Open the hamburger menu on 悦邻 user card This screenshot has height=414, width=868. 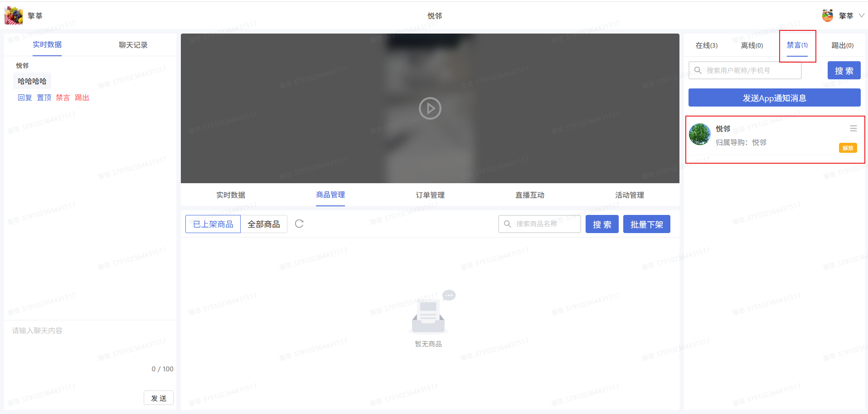[853, 128]
